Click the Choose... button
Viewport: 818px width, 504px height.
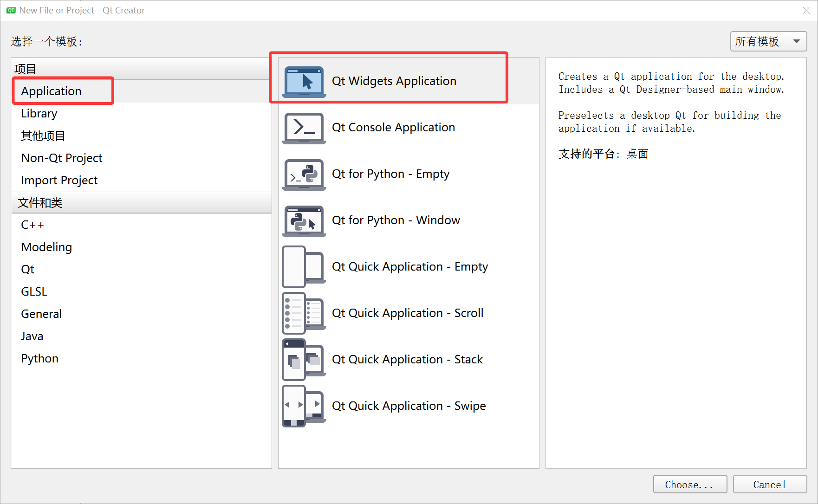click(690, 484)
